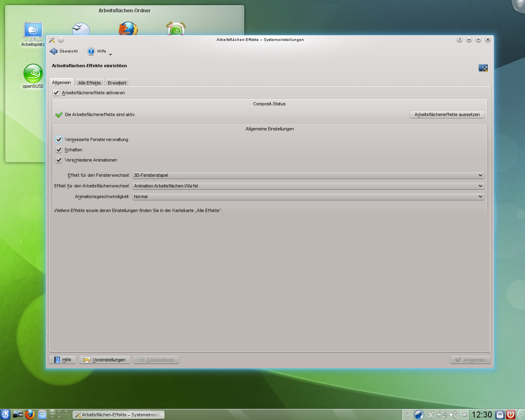Switch to the Alle Effekte tab
This screenshot has width=525, height=420.
click(x=89, y=83)
